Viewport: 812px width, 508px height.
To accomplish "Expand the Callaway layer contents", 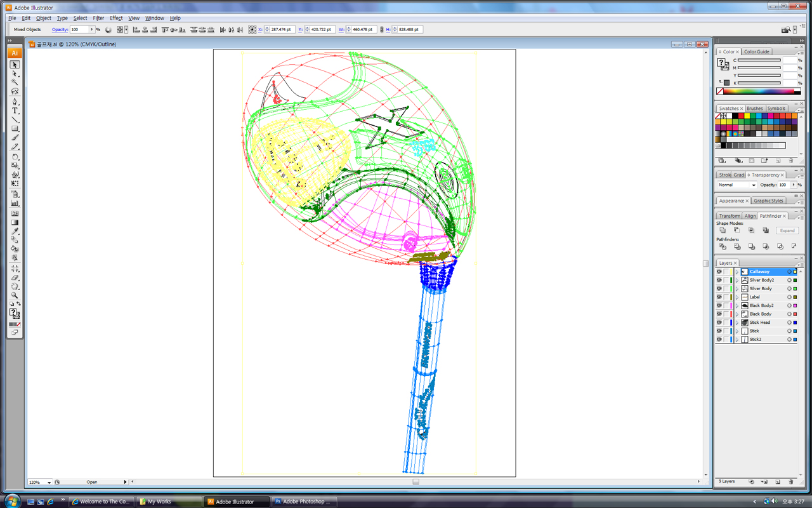I will click(x=737, y=272).
